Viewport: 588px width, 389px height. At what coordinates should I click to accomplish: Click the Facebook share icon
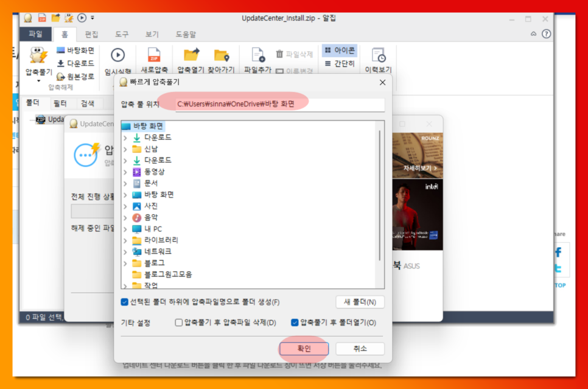click(x=558, y=252)
